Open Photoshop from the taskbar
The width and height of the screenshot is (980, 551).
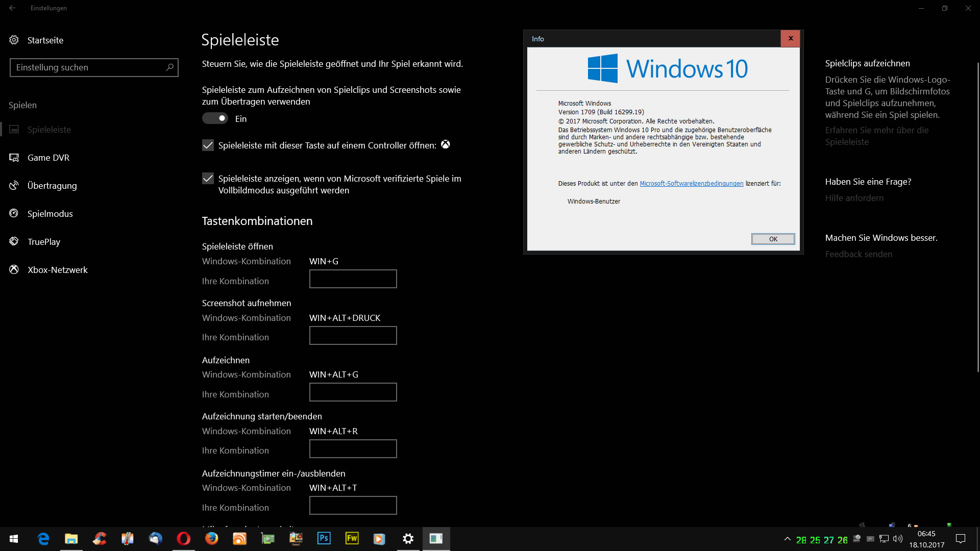click(x=324, y=538)
